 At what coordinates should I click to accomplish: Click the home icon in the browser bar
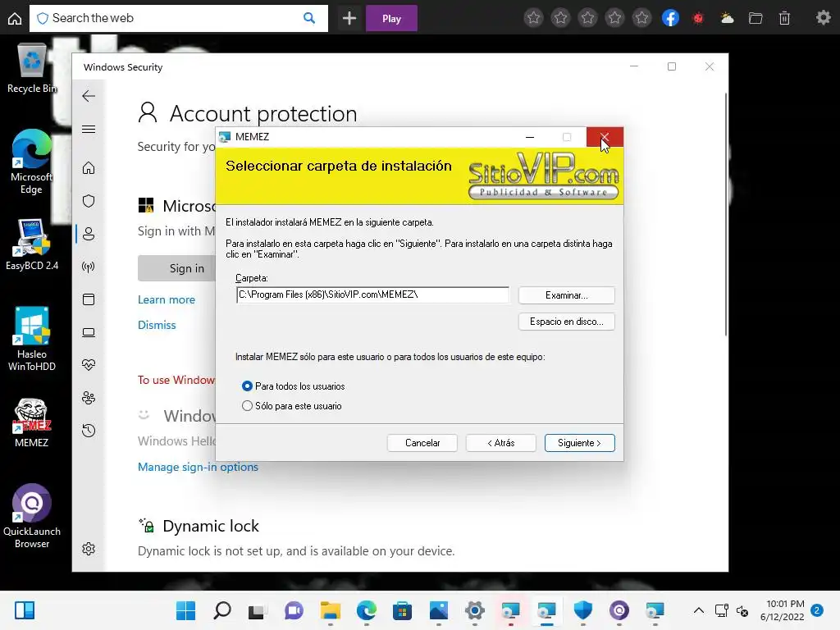coord(15,18)
